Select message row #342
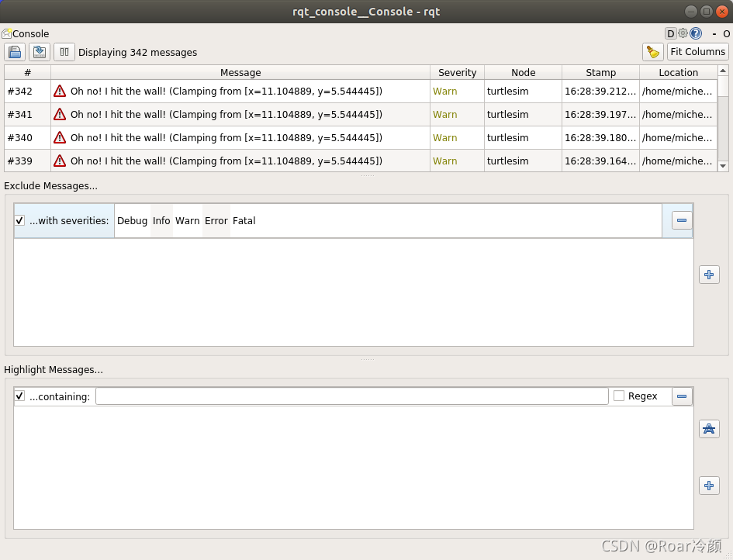Image resolution: width=733 pixels, height=560 pixels. tap(361, 92)
